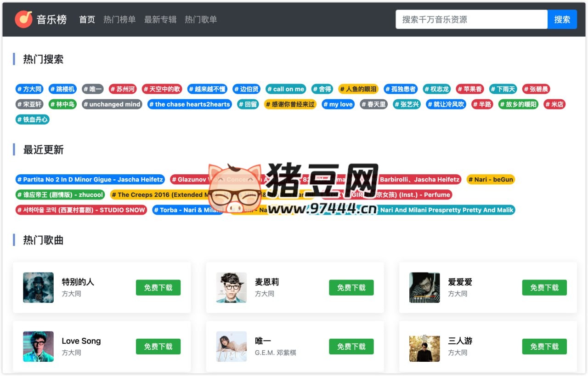This screenshot has width=588, height=376.
Task: Open 最新专辑 navigation tab
Action: [160, 19]
